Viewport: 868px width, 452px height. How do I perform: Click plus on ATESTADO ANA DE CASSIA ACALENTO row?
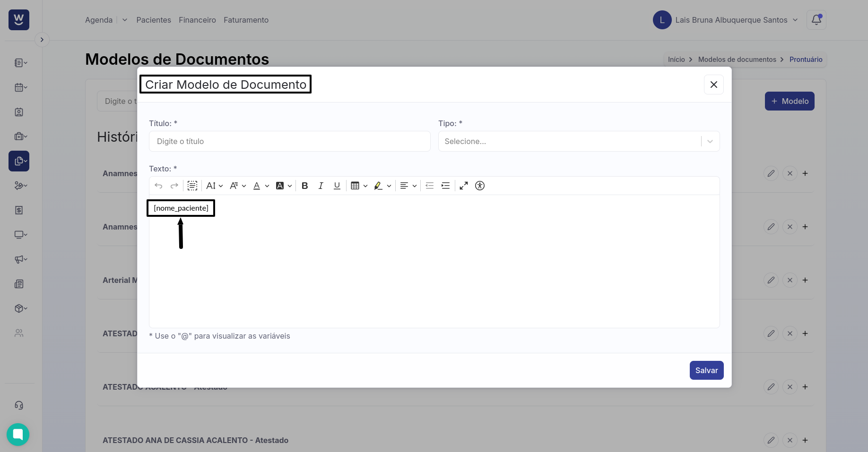click(805, 440)
